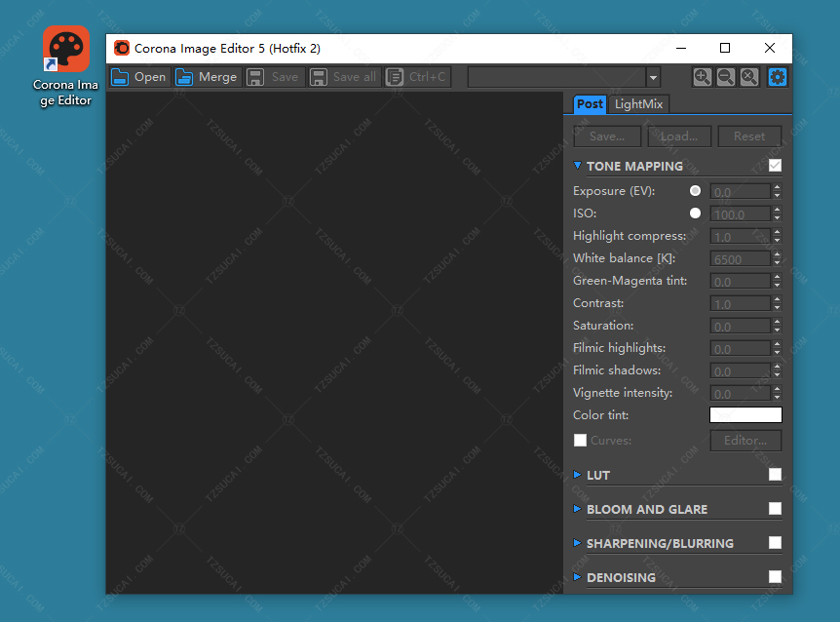Open settings with the gear icon

pyautogui.click(x=777, y=77)
